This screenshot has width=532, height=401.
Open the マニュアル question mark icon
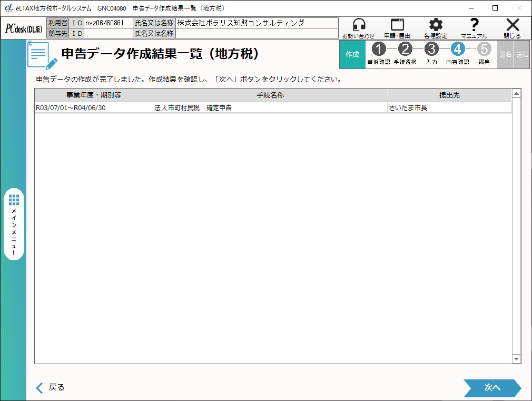(x=474, y=28)
